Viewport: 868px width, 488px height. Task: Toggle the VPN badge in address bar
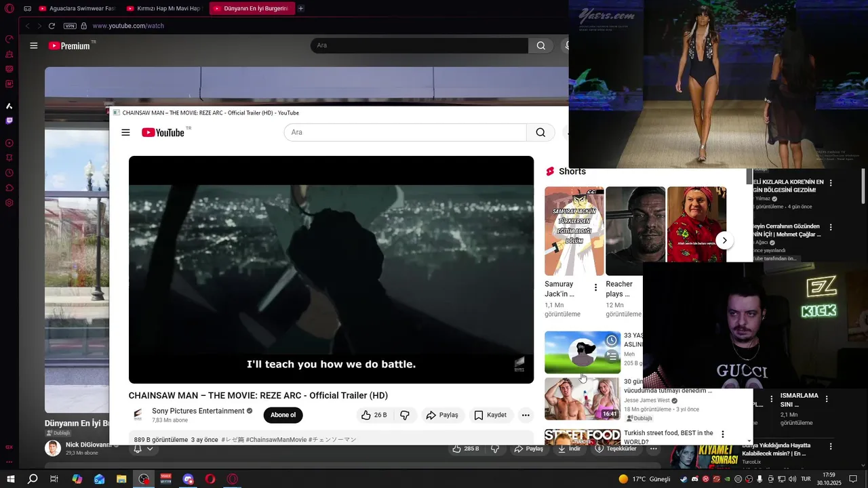70,26
